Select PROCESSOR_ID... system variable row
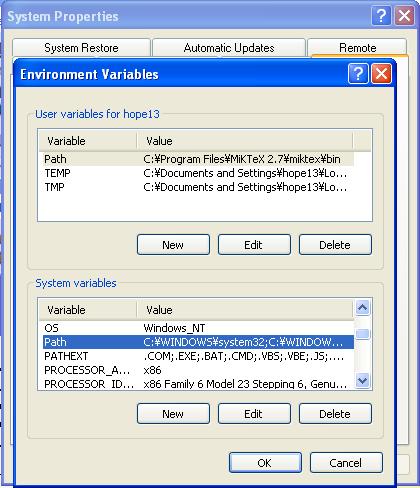 (198, 384)
